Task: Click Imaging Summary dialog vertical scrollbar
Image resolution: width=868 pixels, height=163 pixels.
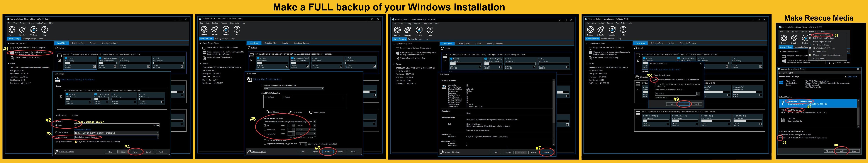Action: [x=554, y=113]
